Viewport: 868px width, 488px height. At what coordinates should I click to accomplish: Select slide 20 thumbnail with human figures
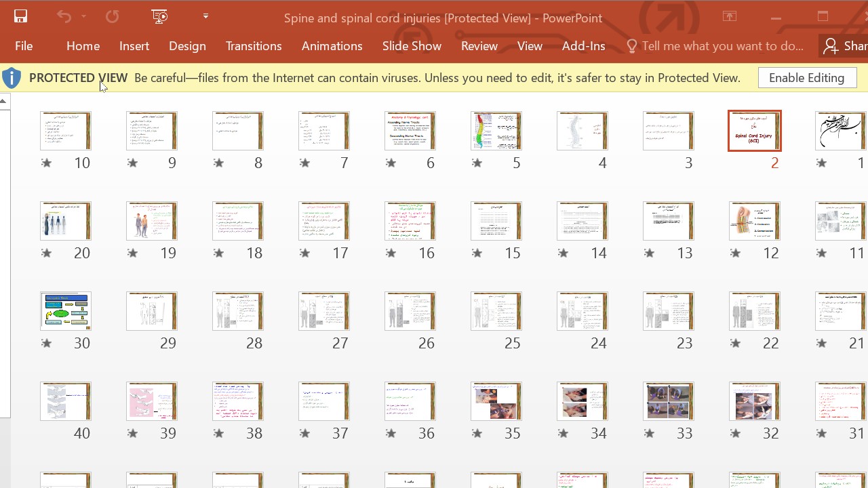click(66, 221)
